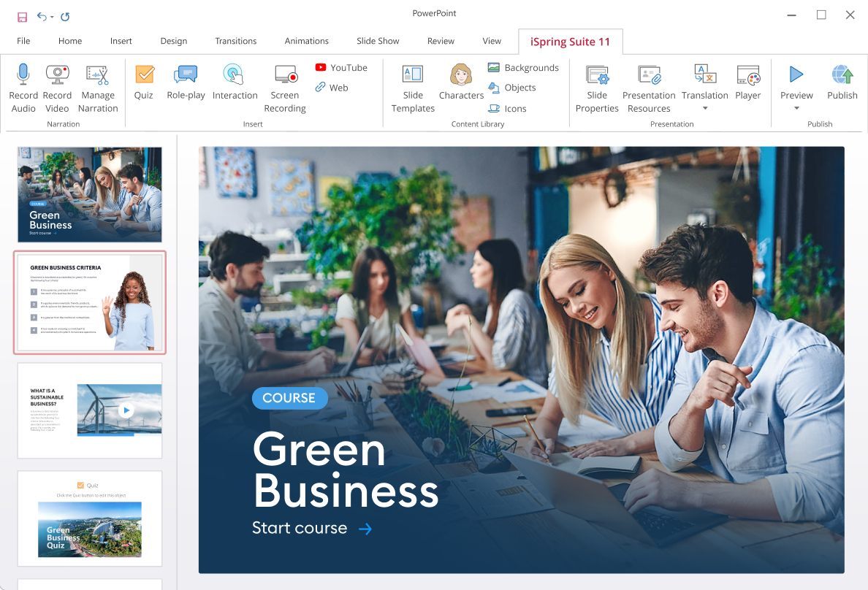Open the Preview dropdown menu
This screenshot has width=868, height=590.
click(796, 107)
